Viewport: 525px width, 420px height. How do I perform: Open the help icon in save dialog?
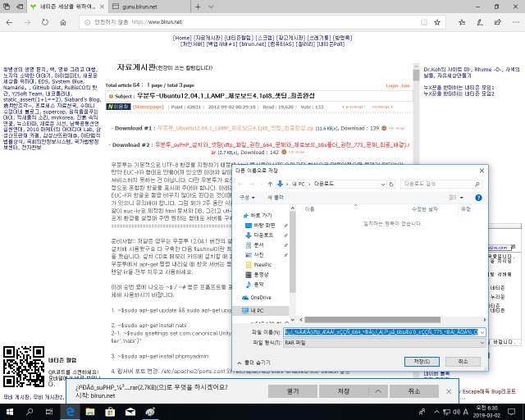[x=478, y=198]
